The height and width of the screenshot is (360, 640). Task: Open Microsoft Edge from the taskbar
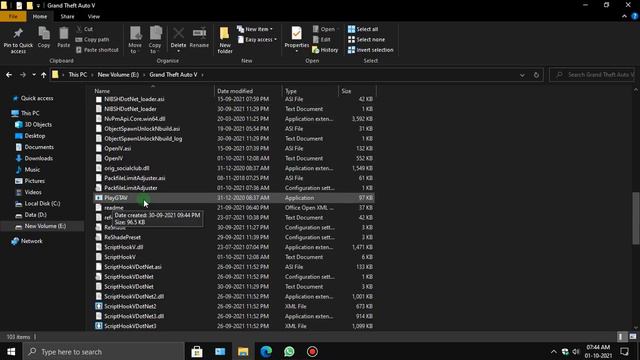(266, 351)
